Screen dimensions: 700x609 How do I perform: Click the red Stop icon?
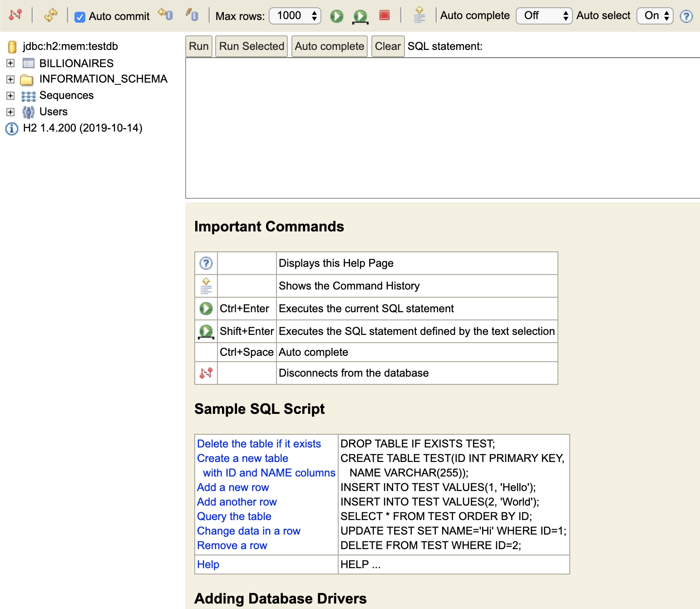point(385,15)
